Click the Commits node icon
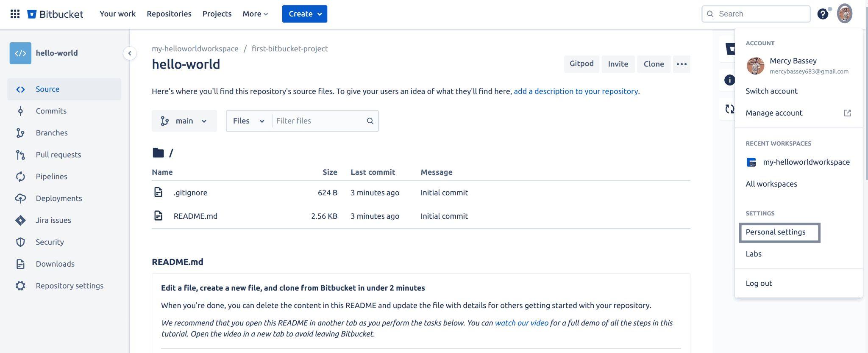The image size is (868, 353). (x=20, y=111)
